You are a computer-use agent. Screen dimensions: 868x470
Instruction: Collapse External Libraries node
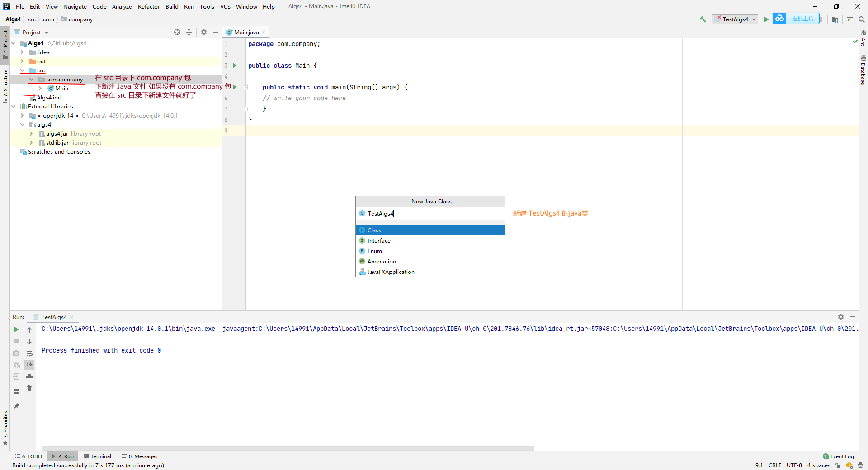[14, 107]
